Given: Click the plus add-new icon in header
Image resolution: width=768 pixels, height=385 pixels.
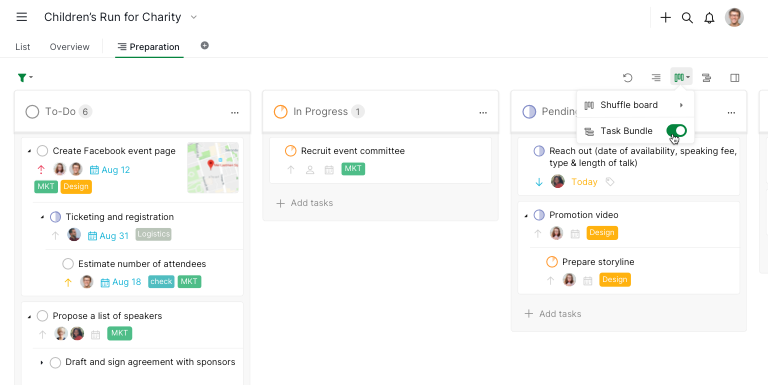Looking at the screenshot, I should 665,18.
